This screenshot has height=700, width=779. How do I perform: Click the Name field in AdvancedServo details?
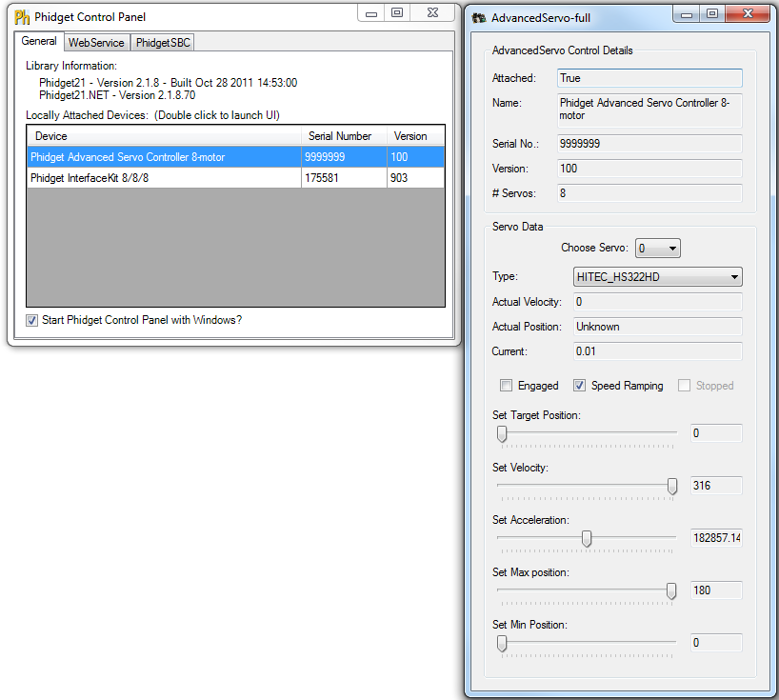(x=649, y=110)
